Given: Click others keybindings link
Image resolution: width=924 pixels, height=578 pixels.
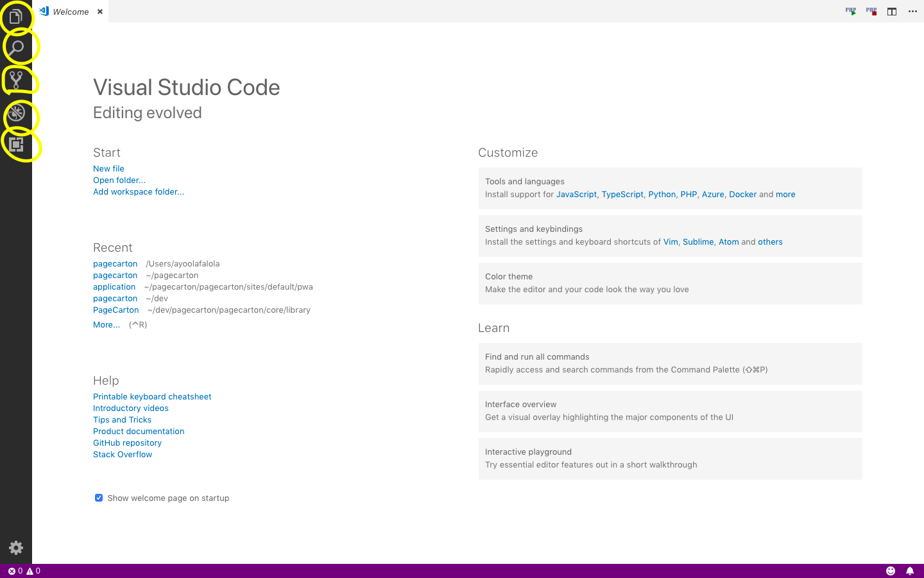Looking at the screenshot, I should (770, 242).
